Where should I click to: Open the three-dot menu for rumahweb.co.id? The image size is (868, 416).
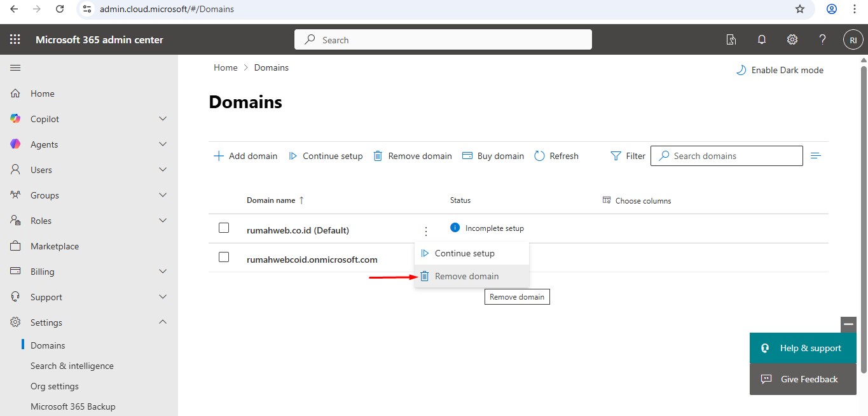426,232
